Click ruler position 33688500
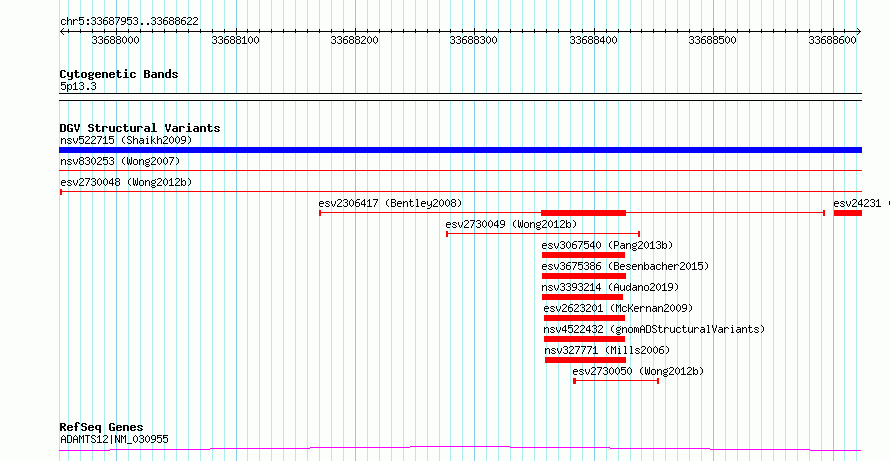 (713, 40)
